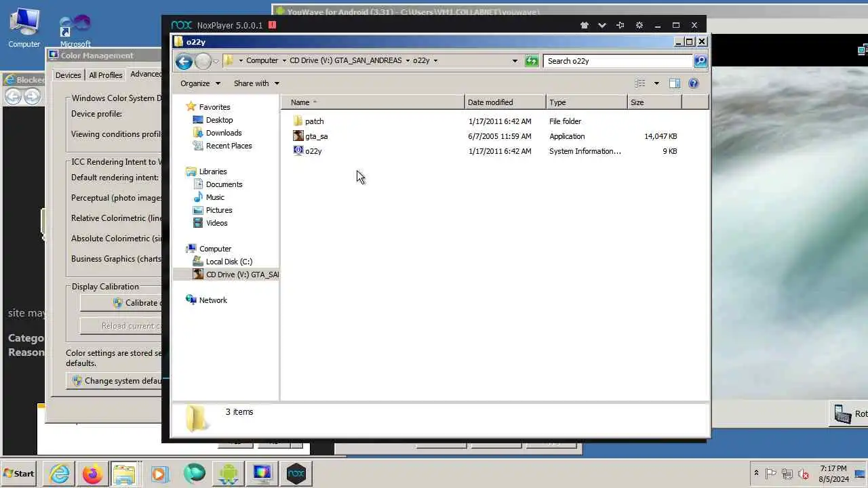Switch to Advanced tab in Color Management
Viewport: 868px width, 488px height.
(x=144, y=74)
